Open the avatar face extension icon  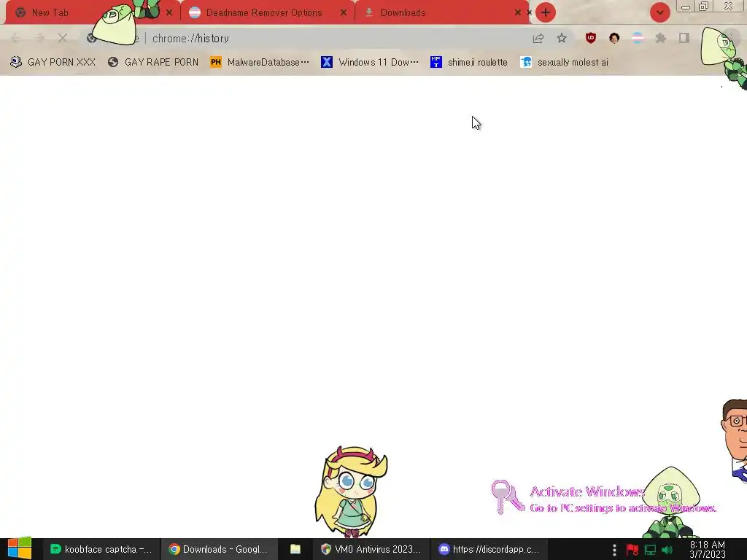614,38
